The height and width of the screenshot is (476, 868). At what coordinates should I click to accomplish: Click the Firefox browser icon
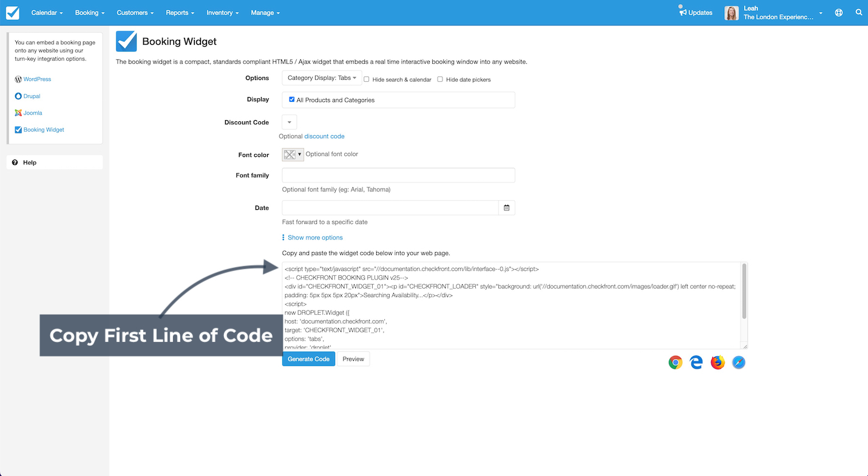pos(717,363)
